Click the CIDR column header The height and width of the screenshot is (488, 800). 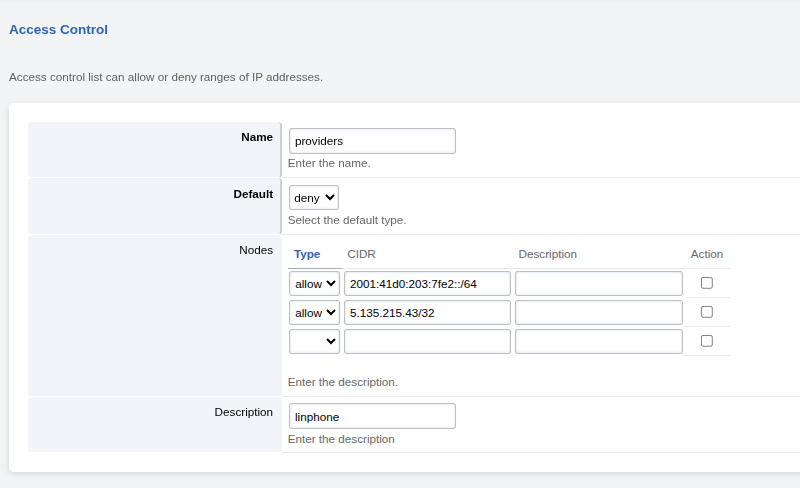[361, 254]
